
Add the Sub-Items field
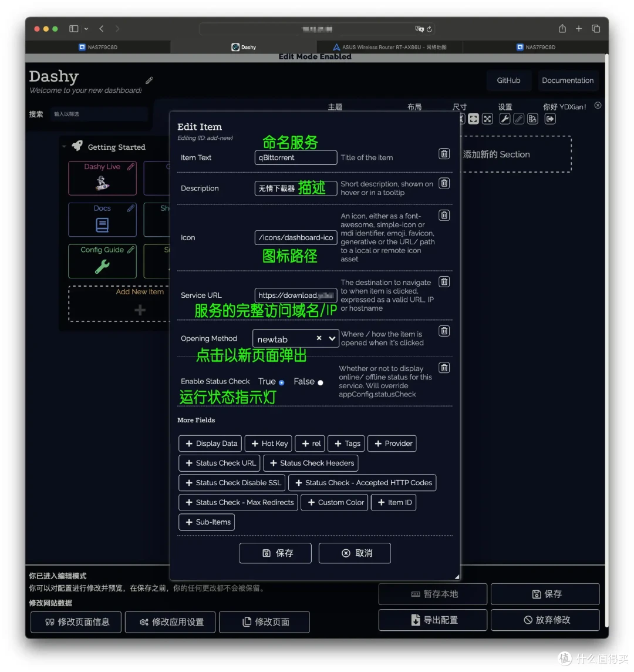[x=207, y=522]
